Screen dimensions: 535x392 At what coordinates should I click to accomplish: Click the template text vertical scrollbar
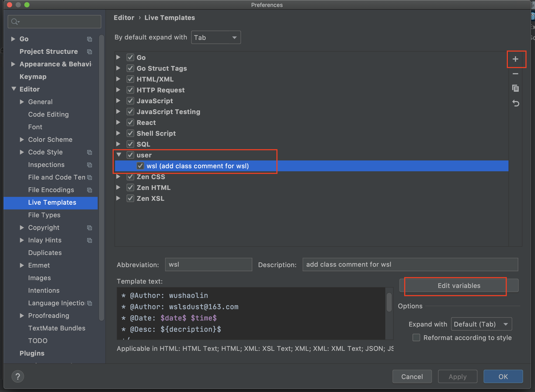point(389,302)
